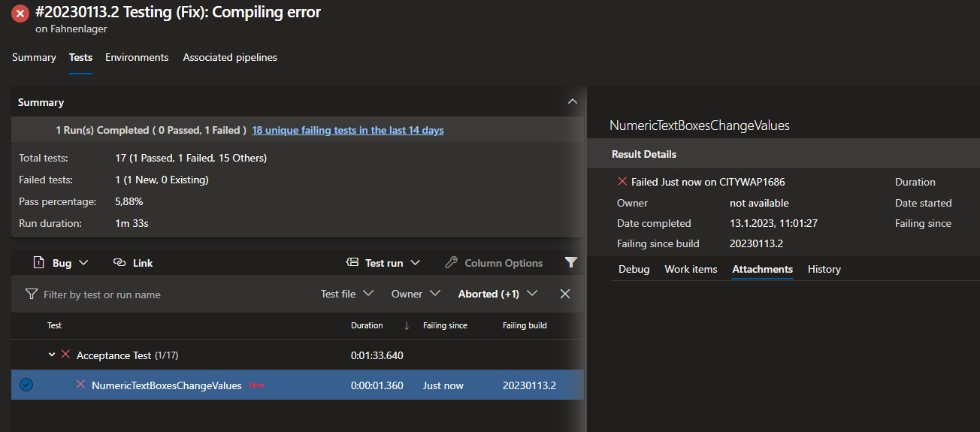Screen dimensions: 980x432
Task: Switch to the Environments tab
Action: pos(137,58)
